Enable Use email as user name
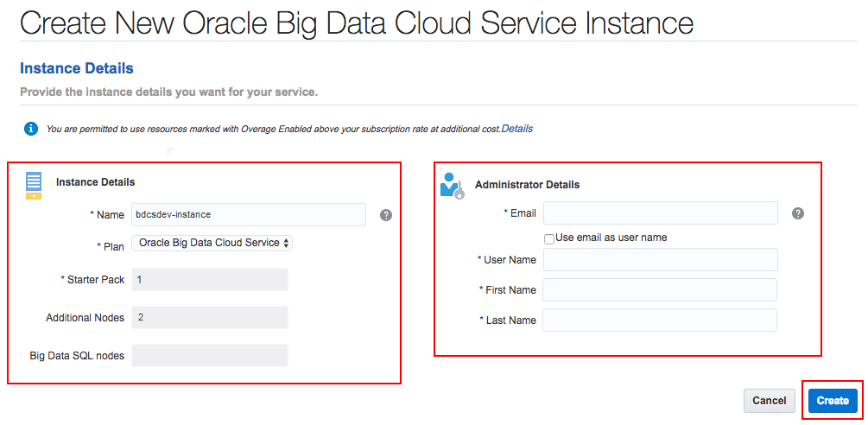This screenshot has width=868, height=425. (549, 238)
